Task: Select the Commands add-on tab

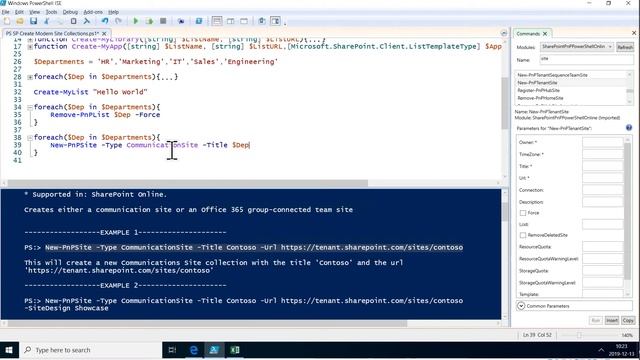Action: coord(528,33)
